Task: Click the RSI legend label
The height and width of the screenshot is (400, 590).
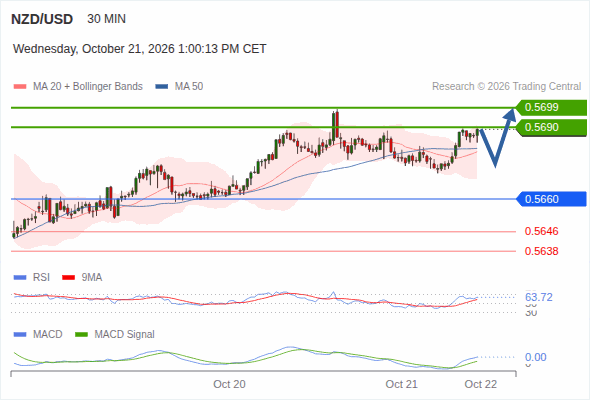Action: pyautogui.click(x=41, y=277)
